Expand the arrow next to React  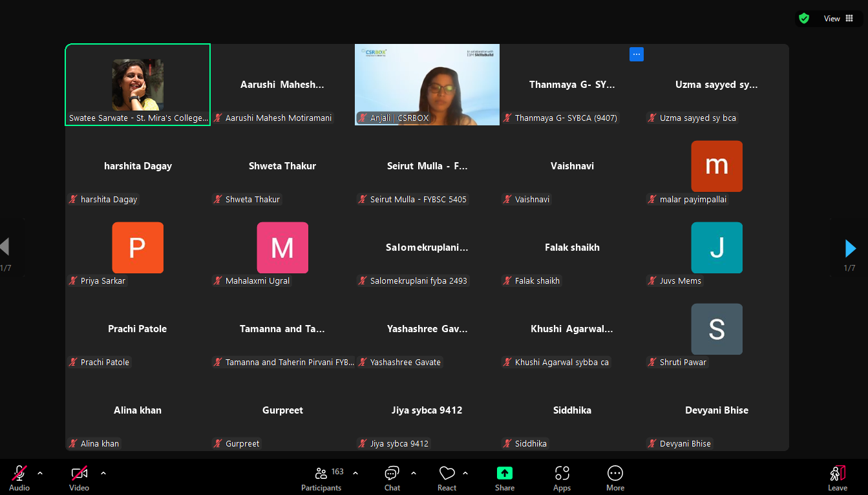[x=465, y=473]
